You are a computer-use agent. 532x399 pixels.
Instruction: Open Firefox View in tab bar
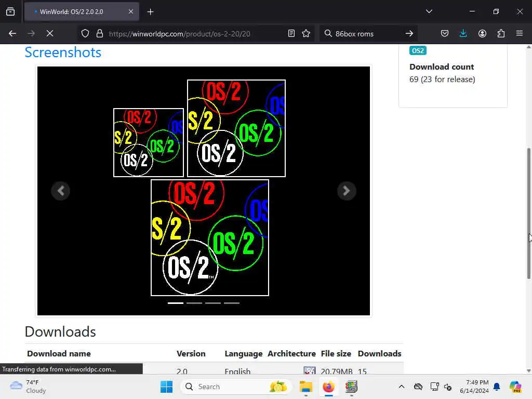[10, 11]
